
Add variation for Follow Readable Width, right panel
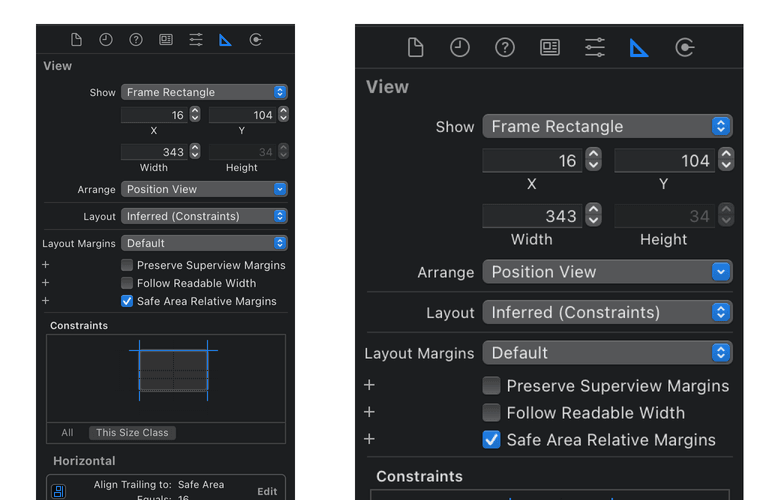[x=369, y=412]
